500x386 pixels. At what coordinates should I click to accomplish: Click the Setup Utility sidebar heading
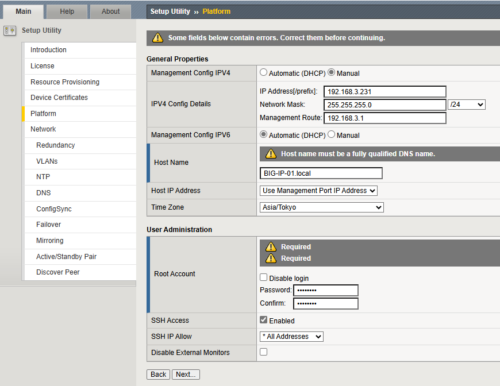click(x=41, y=30)
